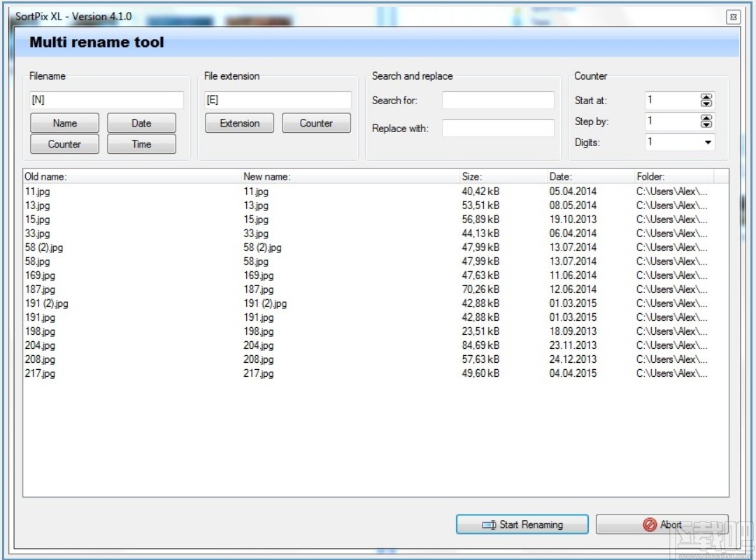The height and width of the screenshot is (560, 756).
Task: Adjust the Start at spinner arrows
Action: click(706, 100)
